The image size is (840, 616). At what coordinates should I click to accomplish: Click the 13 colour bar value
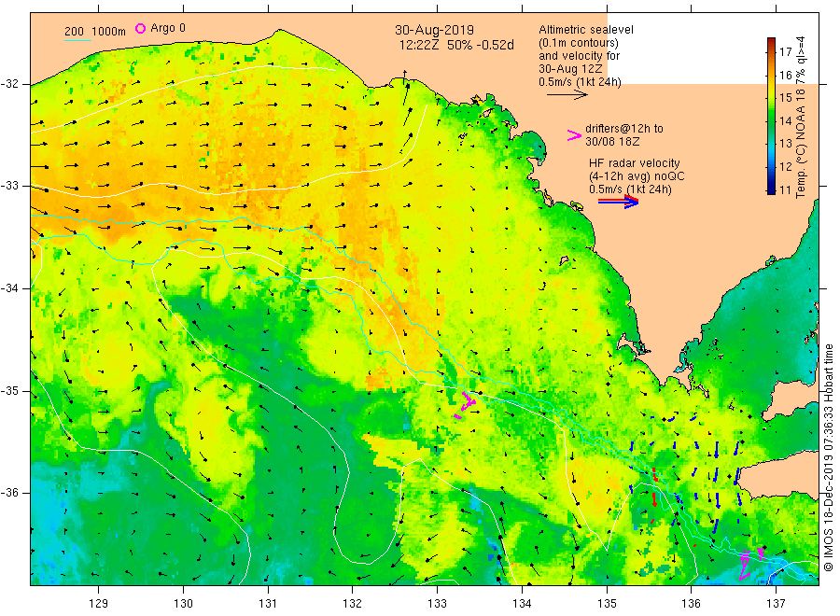click(x=786, y=144)
